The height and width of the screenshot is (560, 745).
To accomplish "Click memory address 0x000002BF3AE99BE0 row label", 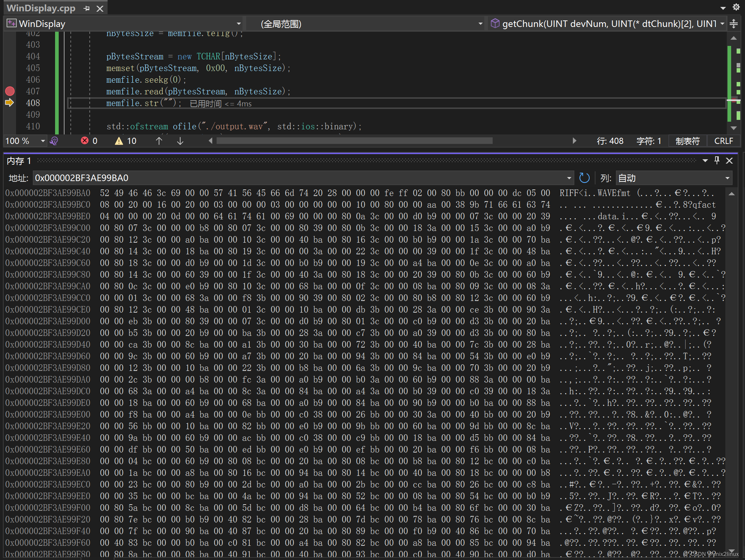I will (x=48, y=216).
